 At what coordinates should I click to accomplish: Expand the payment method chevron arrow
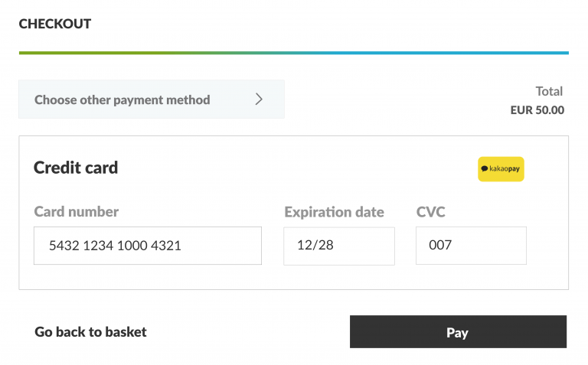(259, 99)
